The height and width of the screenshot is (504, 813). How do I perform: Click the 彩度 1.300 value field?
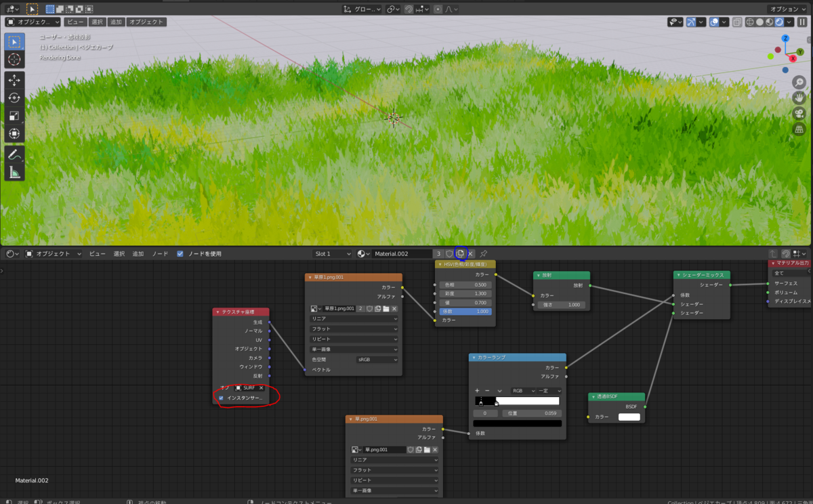coord(465,293)
